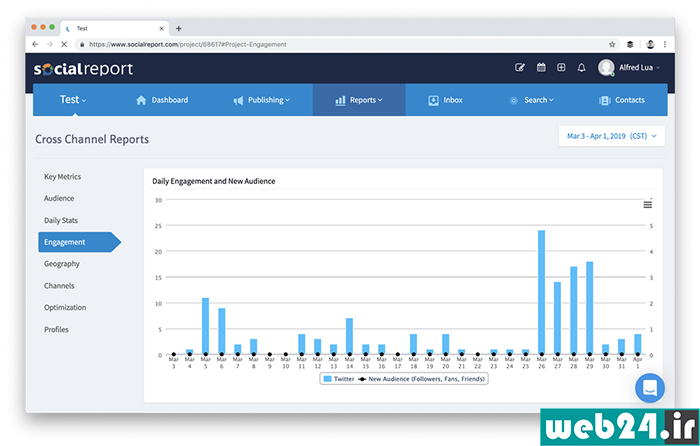
Task: Stop page loading with X button
Action: [x=64, y=44]
